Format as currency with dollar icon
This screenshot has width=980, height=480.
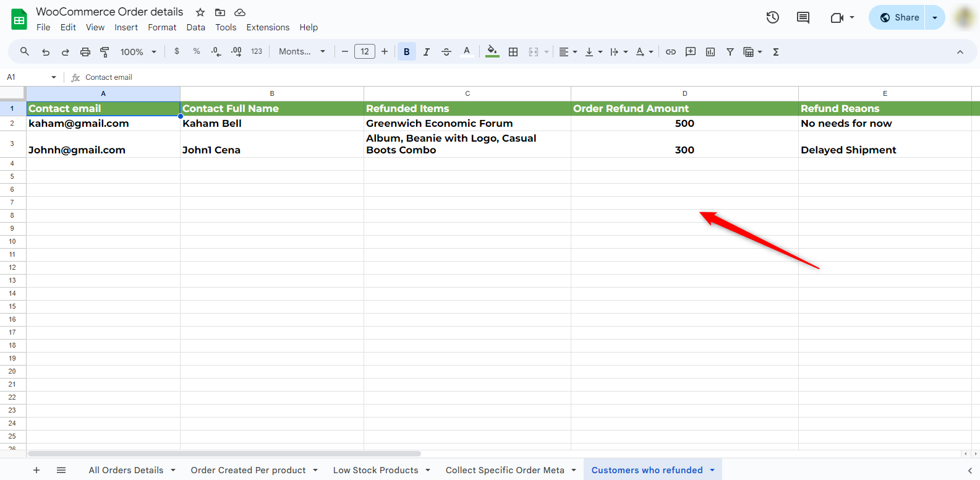pos(177,51)
